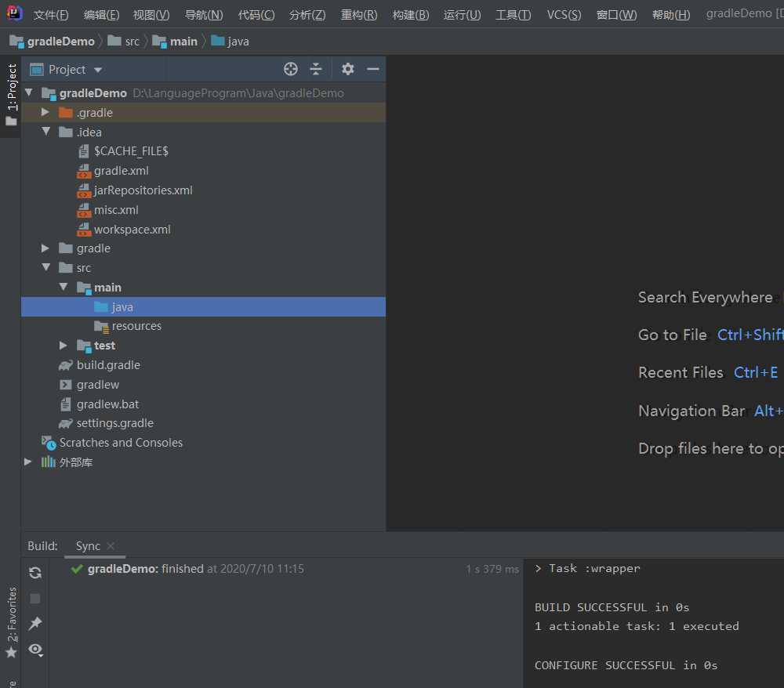Open the 导航(N) menu

click(204, 14)
